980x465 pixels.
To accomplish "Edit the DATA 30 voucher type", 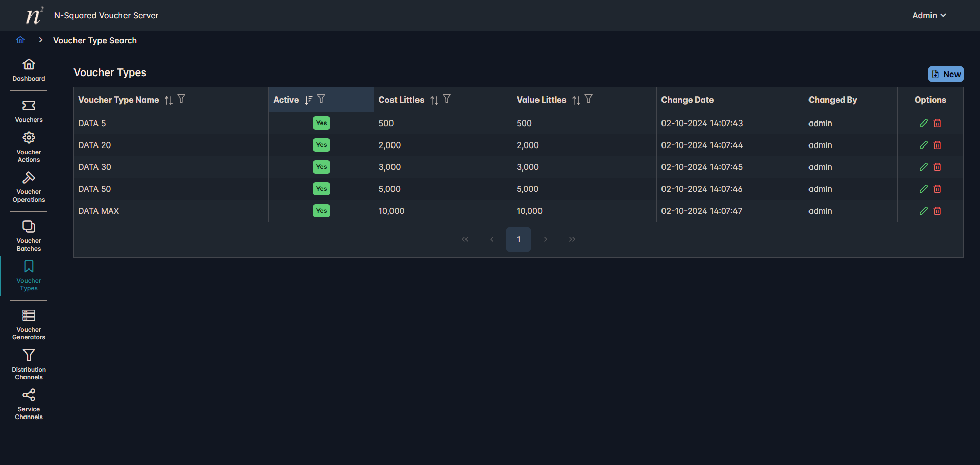I will tap(923, 167).
